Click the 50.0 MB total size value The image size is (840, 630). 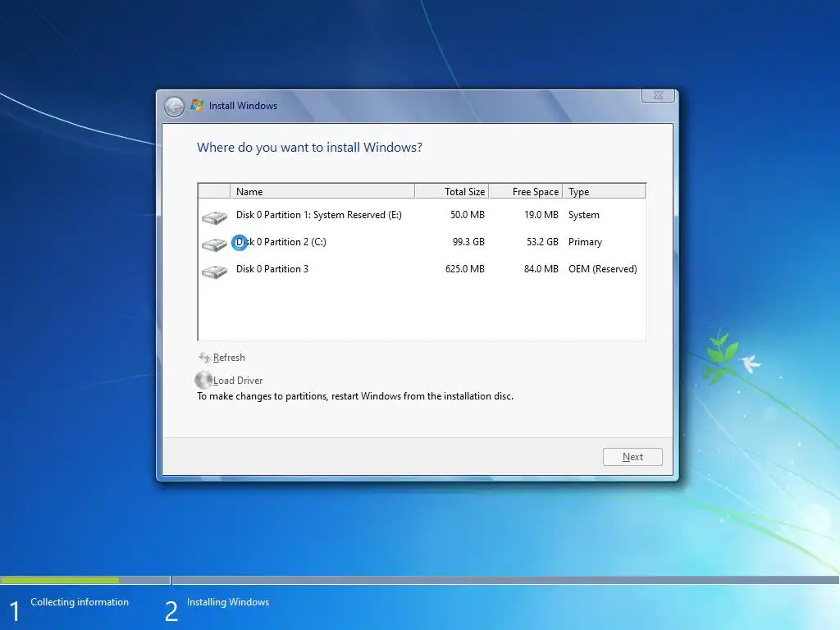coord(467,215)
